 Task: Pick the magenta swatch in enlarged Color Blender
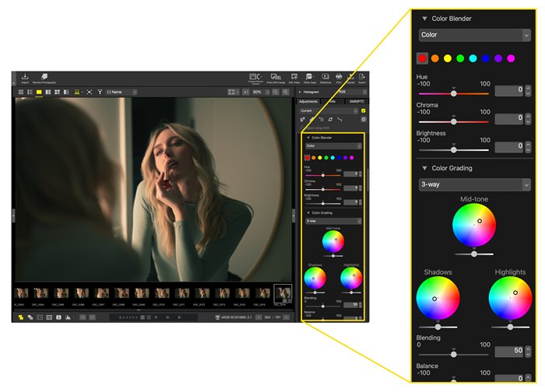coord(511,58)
